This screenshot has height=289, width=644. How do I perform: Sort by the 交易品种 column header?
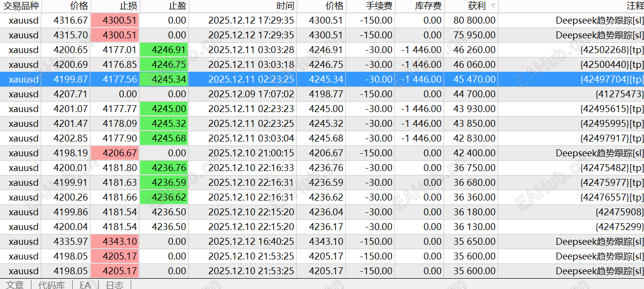point(21,6)
